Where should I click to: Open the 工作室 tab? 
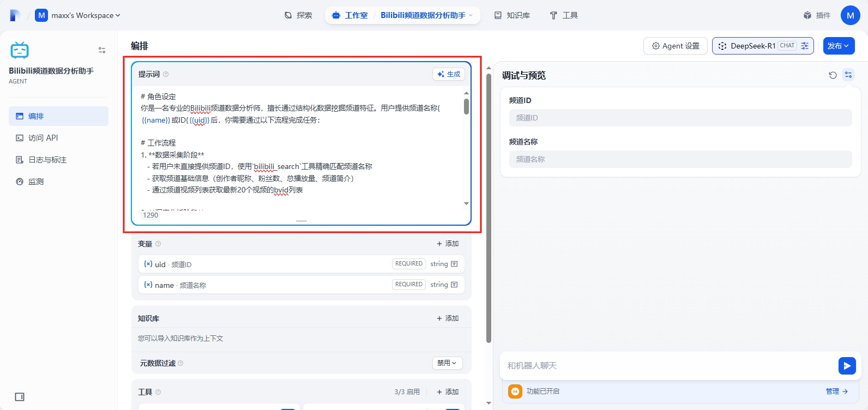tap(350, 15)
